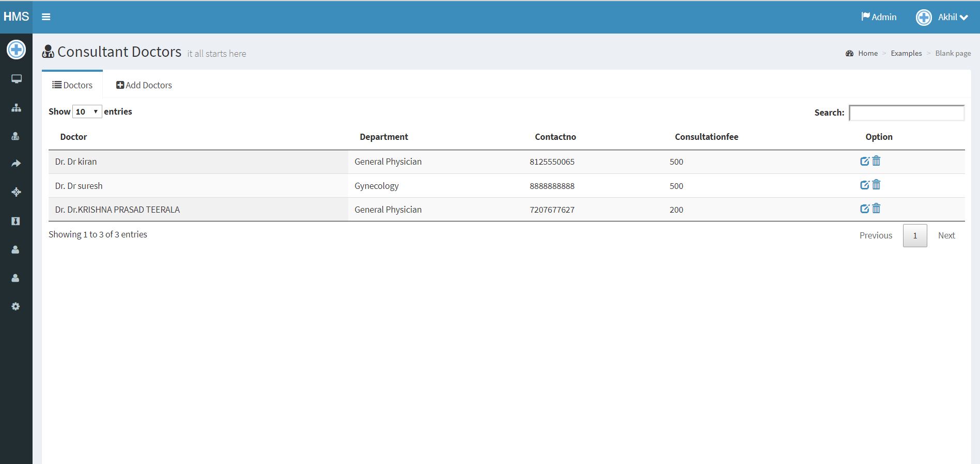Delete Dr suresh's record
This screenshot has height=464, width=980.
[x=876, y=185]
